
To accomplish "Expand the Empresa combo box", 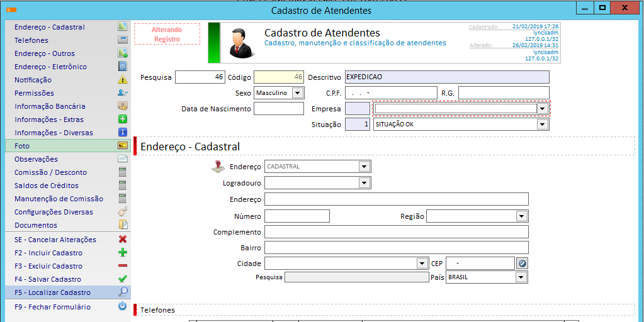I will pyautogui.click(x=542, y=108).
